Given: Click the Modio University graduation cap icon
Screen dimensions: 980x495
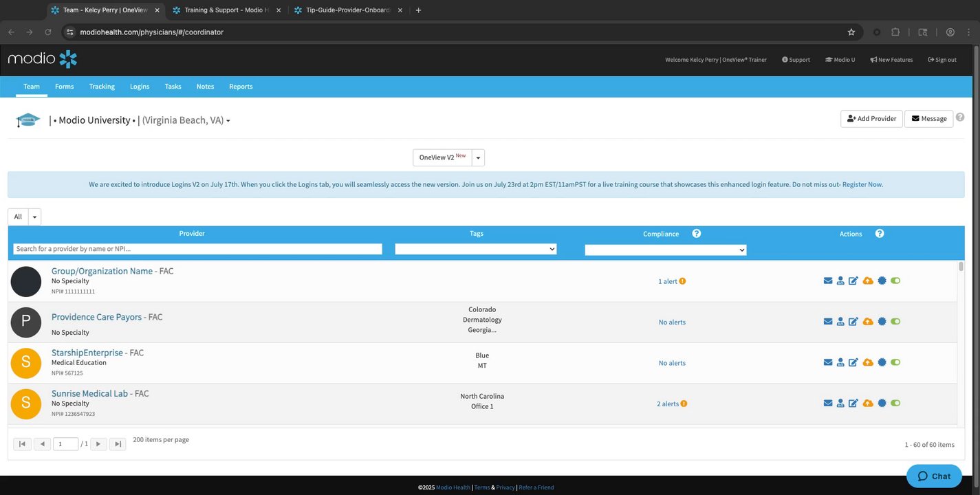Looking at the screenshot, I should pyautogui.click(x=28, y=120).
